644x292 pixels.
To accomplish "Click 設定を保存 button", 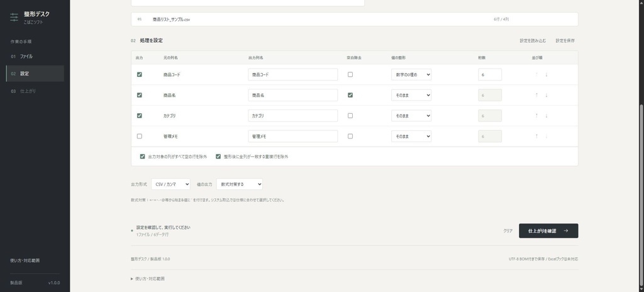I will pos(565,41).
